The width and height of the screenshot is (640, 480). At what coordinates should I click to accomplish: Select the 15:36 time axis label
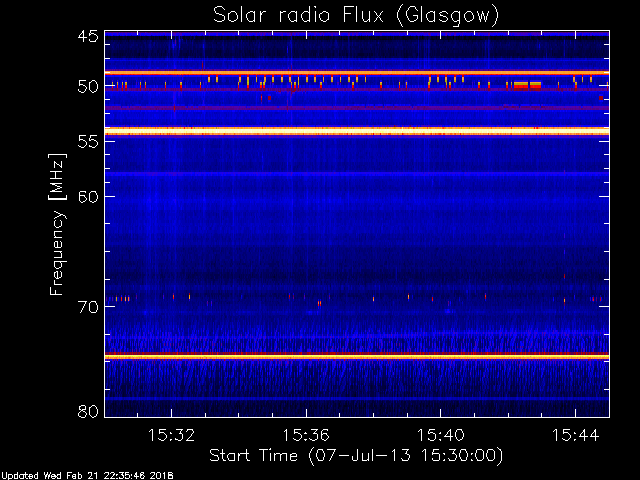(306, 435)
